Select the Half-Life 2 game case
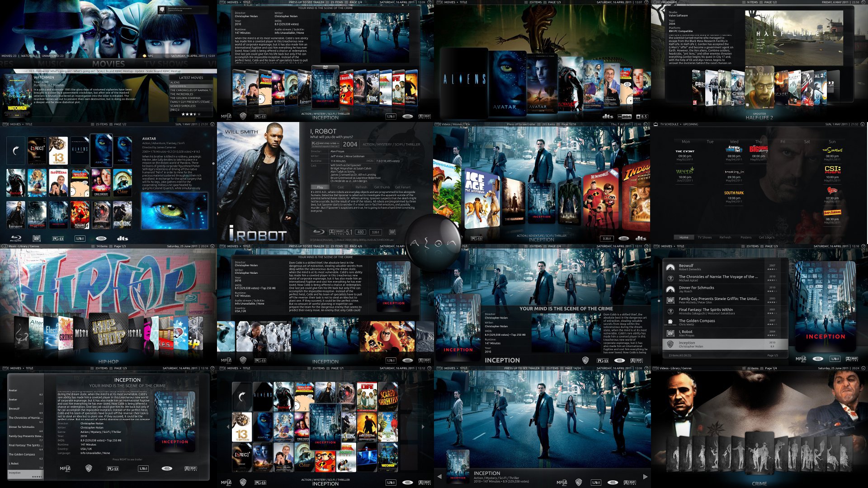The height and width of the screenshot is (488, 868). pyautogui.click(x=759, y=88)
